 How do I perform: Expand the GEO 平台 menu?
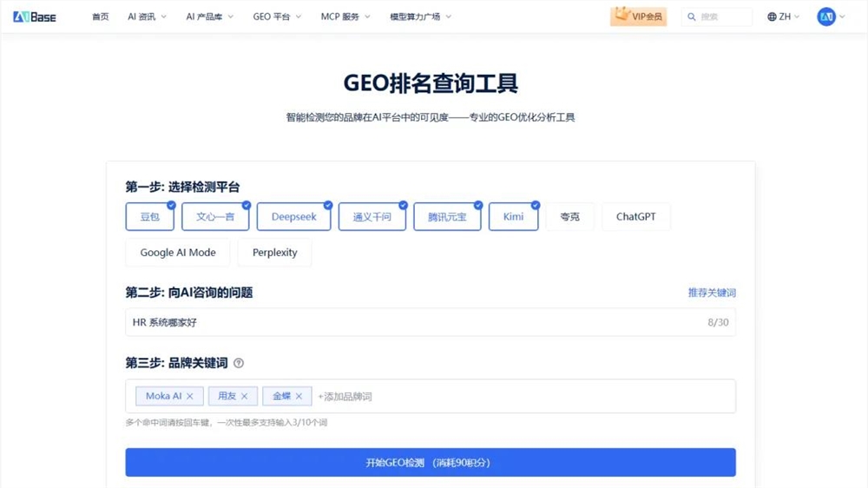pos(277,16)
